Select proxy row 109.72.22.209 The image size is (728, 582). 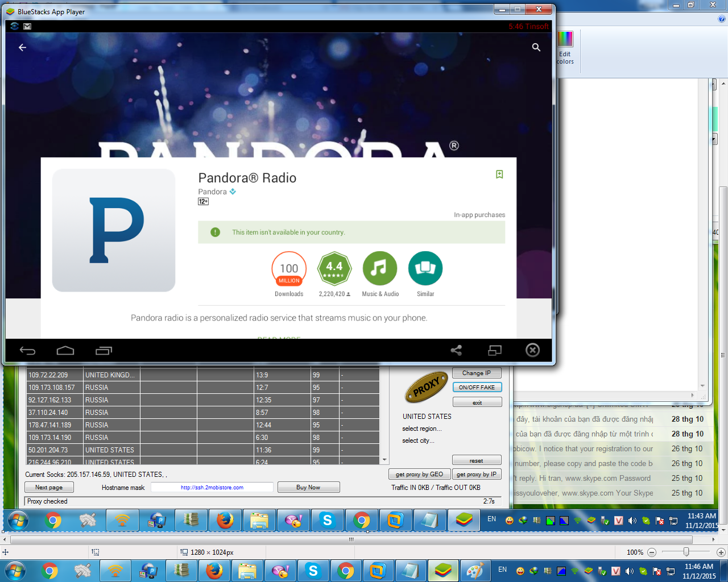point(203,375)
